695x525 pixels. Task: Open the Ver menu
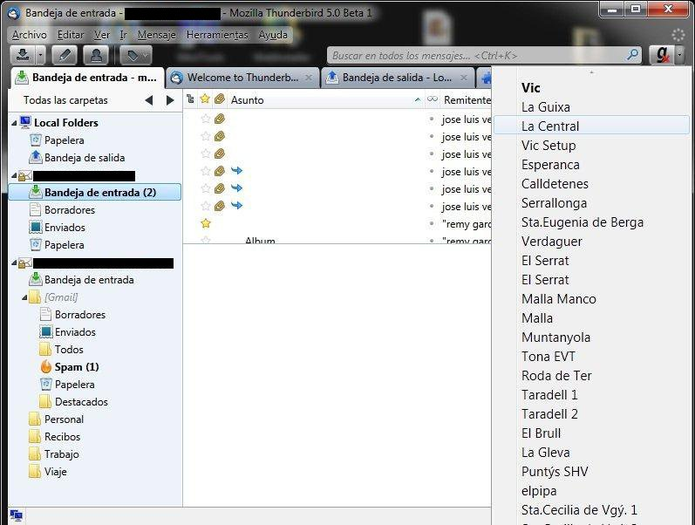point(102,35)
